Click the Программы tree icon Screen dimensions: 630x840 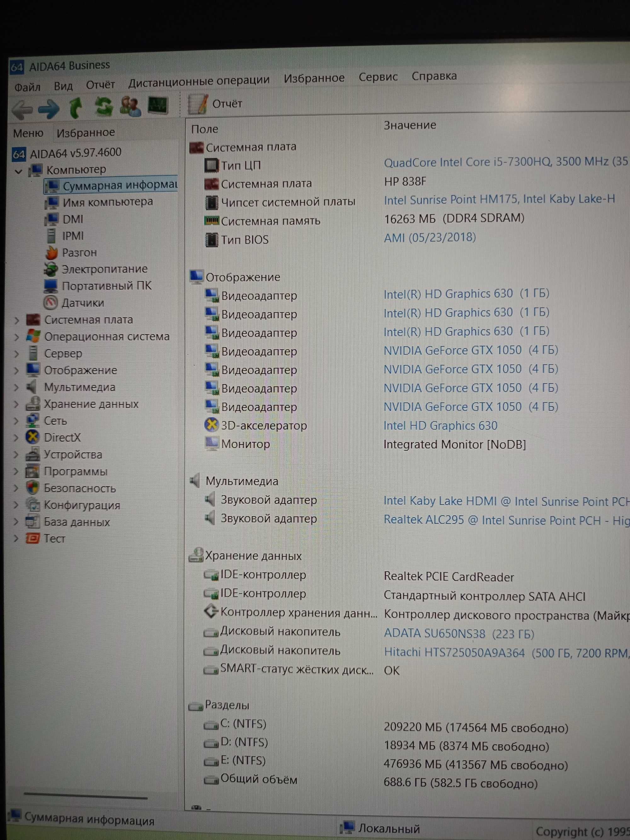click(x=33, y=471)
